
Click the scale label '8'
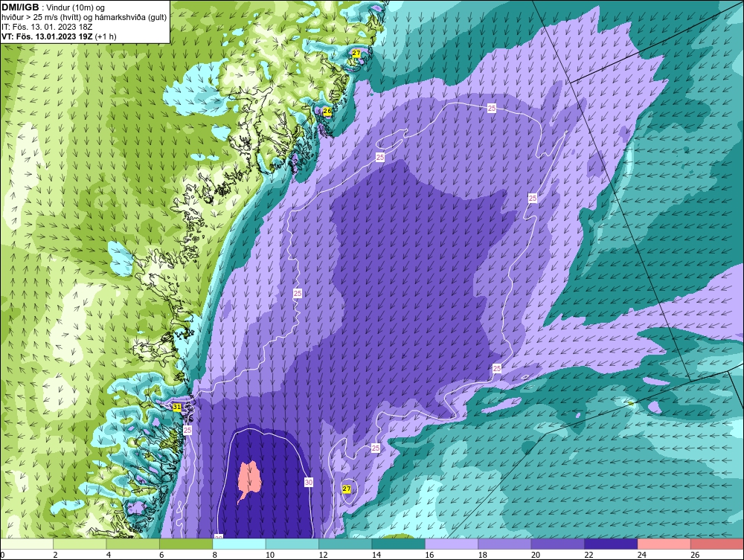pyautogui.click(x=215, y=556)
